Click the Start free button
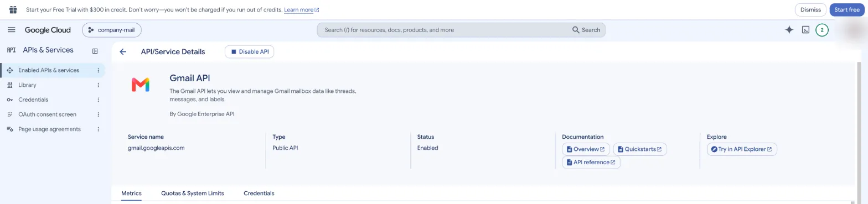The width and height of the screenshot is (868, 204). click(847, 9)
